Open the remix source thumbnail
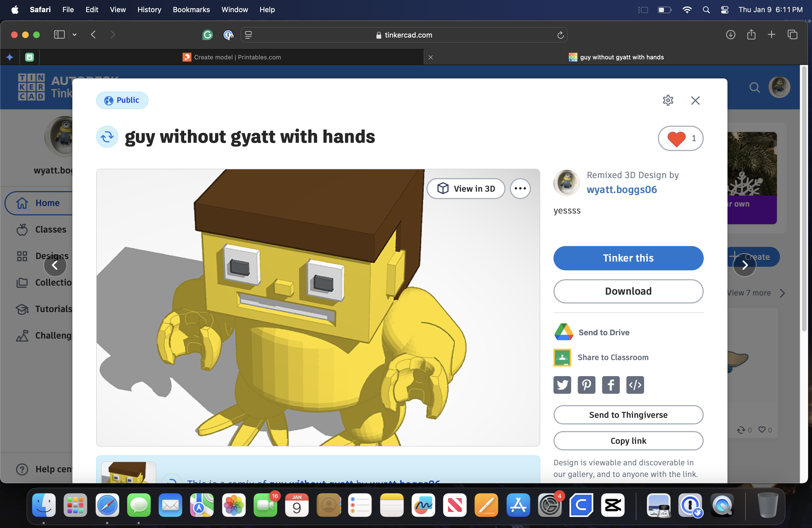Image resolution: width=812 pixels, height=528 pixels. click(129, 473)
